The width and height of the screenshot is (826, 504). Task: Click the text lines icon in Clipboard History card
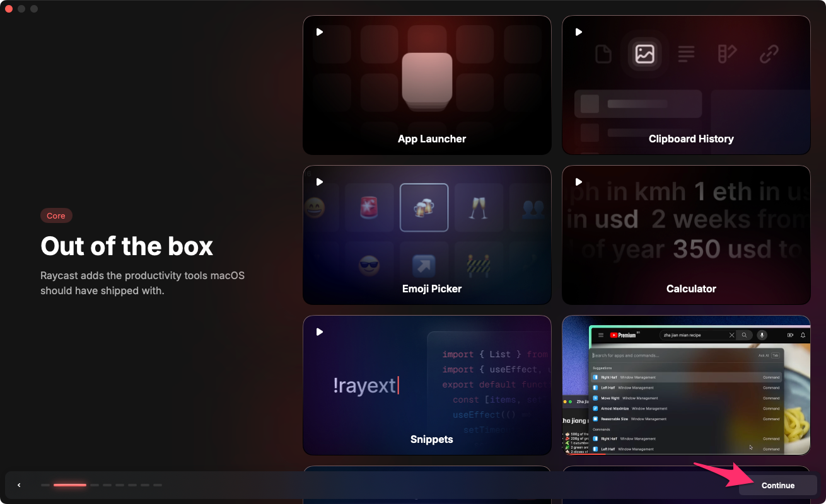click(686, 54)
